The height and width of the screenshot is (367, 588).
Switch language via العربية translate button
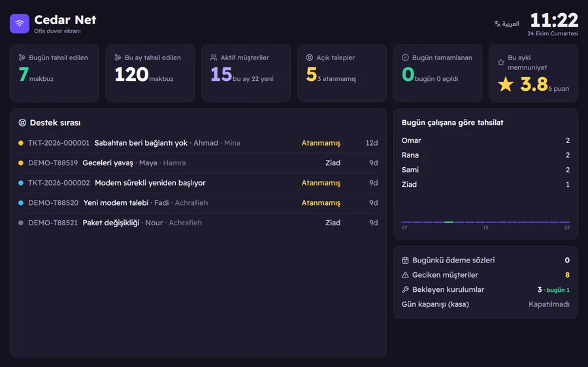pyautogui.click(x=506, y=24)
